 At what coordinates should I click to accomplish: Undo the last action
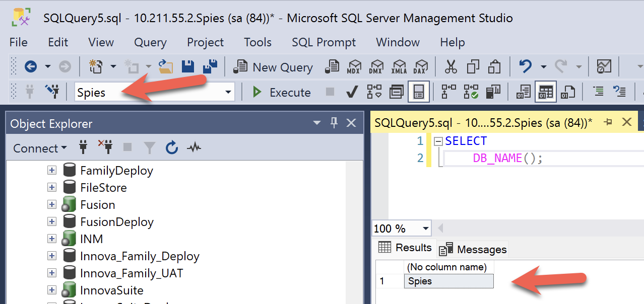526,66
